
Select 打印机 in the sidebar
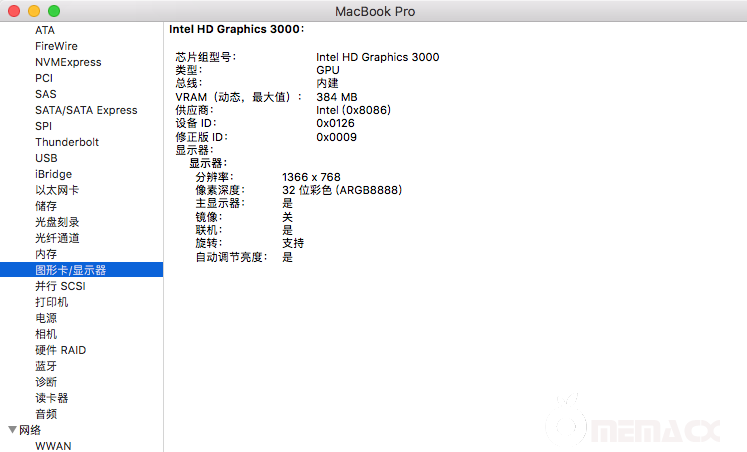pos(51,302)
